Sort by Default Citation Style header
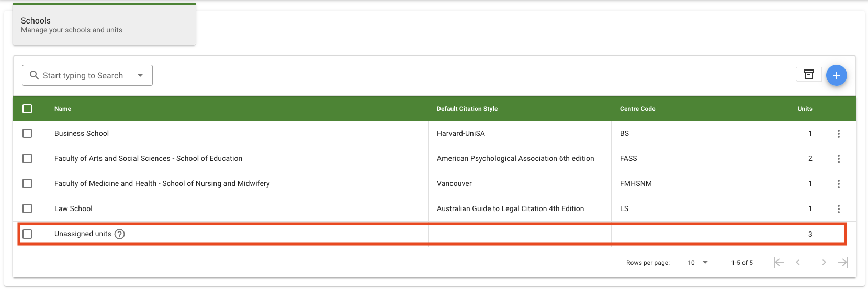This screenshot has width=868, height=290. click(x=467, y=109)
